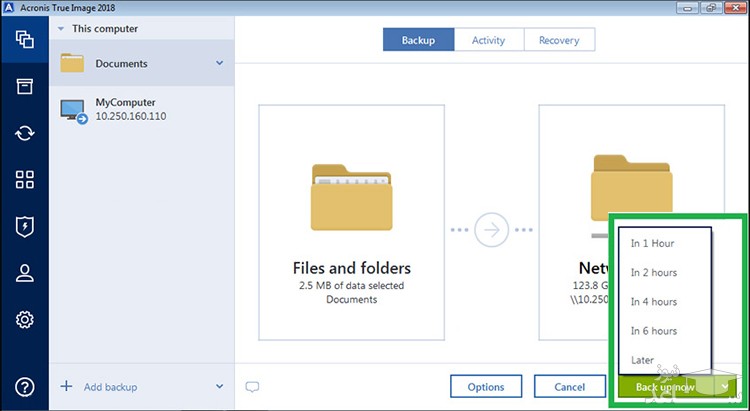
Task: Click the Cancel button
Action: coord(569,386)
